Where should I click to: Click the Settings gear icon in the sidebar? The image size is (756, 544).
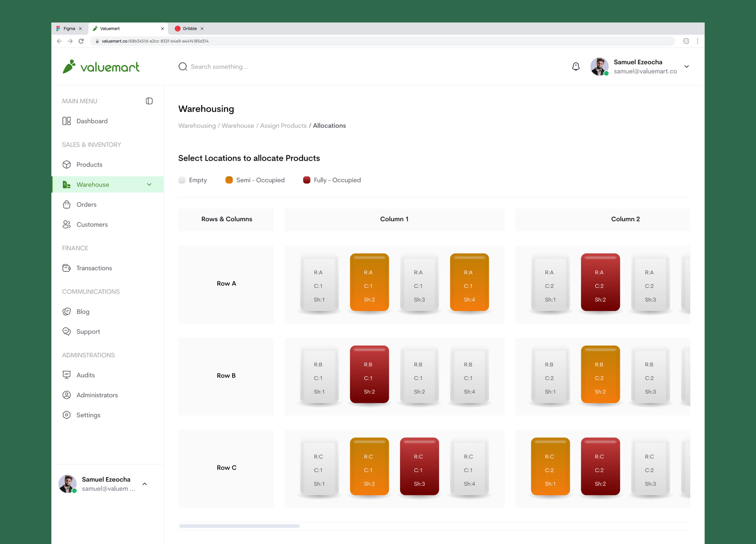pos(67,415)
